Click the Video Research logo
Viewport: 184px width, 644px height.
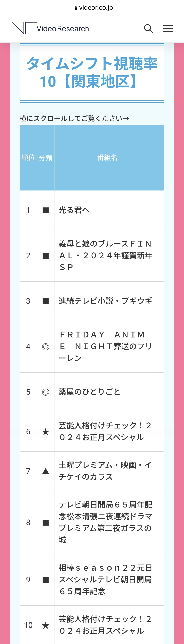point(51,28)
